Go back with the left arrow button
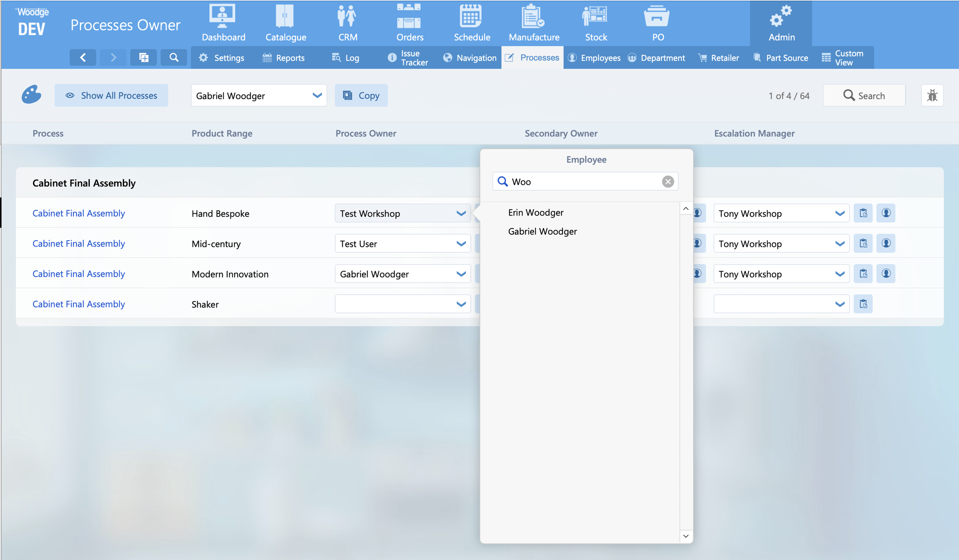This screenshot has width=959, height=560. (x=83, y=57)
